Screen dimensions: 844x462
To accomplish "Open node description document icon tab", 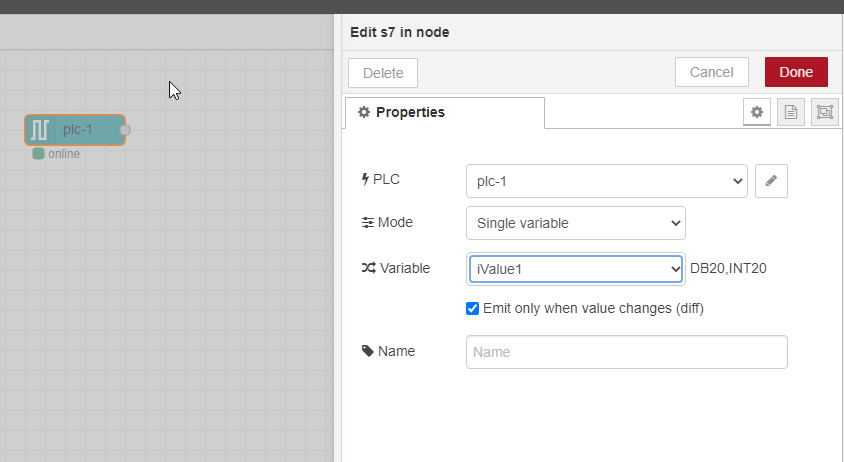I will point(791,112).
